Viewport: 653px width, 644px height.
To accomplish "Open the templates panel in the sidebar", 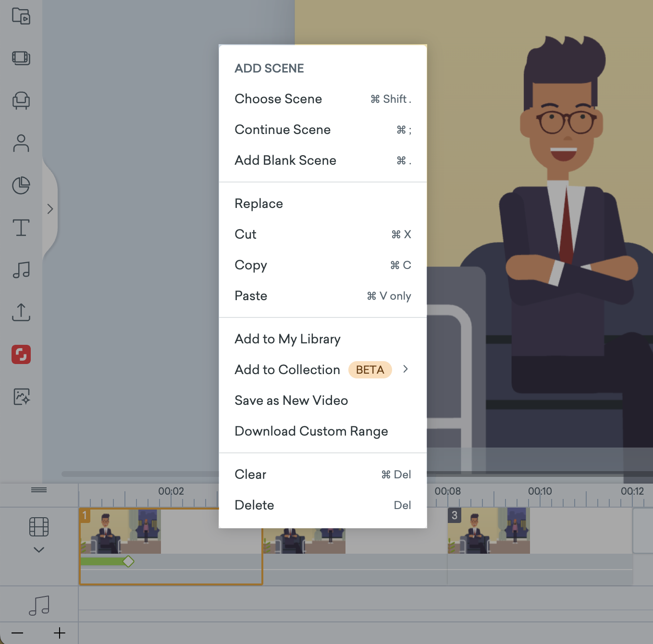I will click(x=21, y=58).
